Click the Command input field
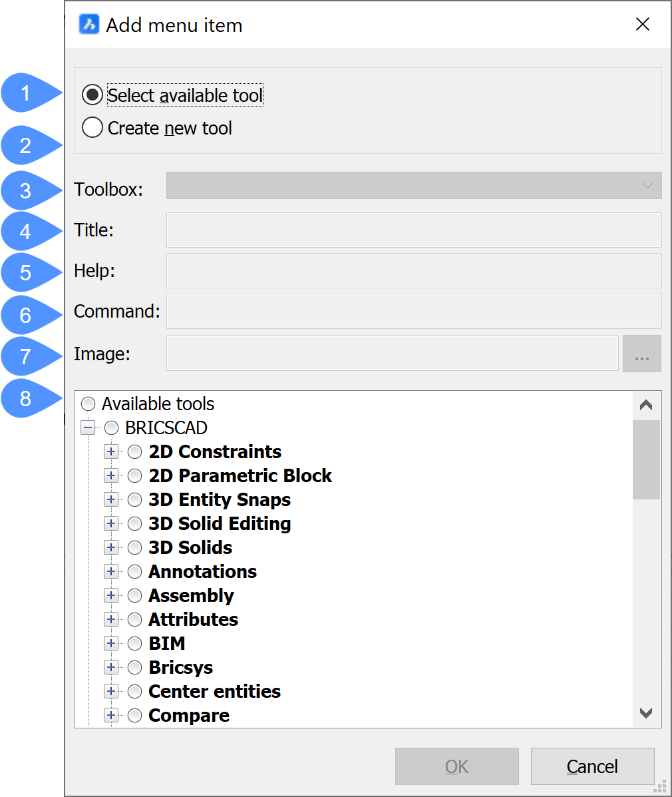Image resolution: width=672 pixels, height=797 pixels. [413, 312]
